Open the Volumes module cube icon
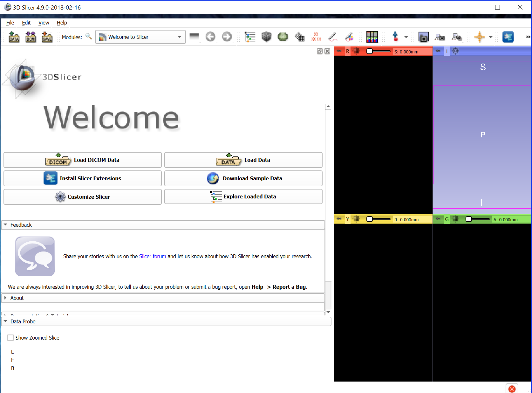Screen dimensions: 532x393 [x=267, y=37]
